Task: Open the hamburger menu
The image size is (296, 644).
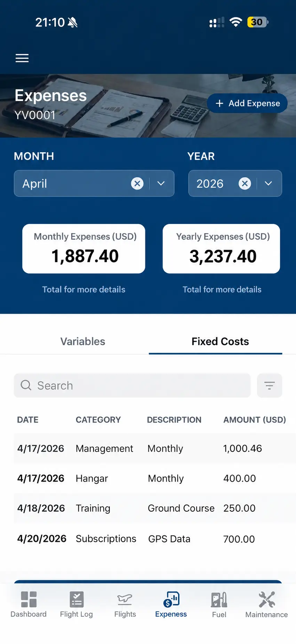Action: 22,58
